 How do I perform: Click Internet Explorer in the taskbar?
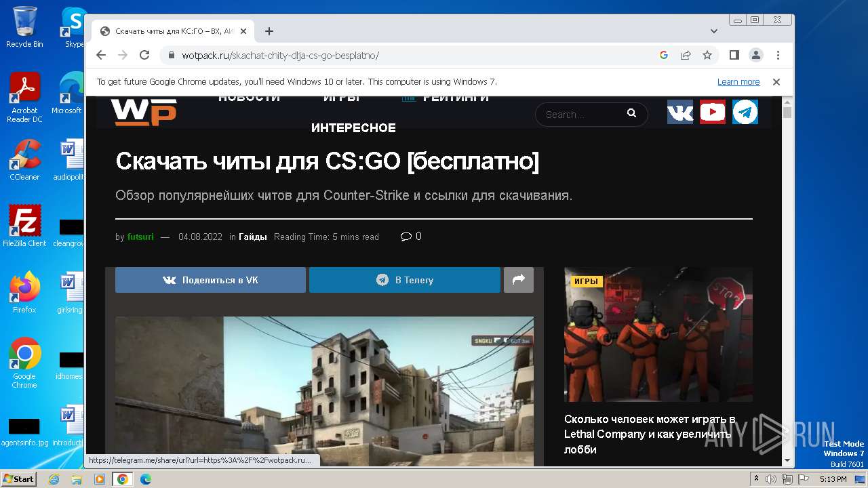(x=54, y=479)
